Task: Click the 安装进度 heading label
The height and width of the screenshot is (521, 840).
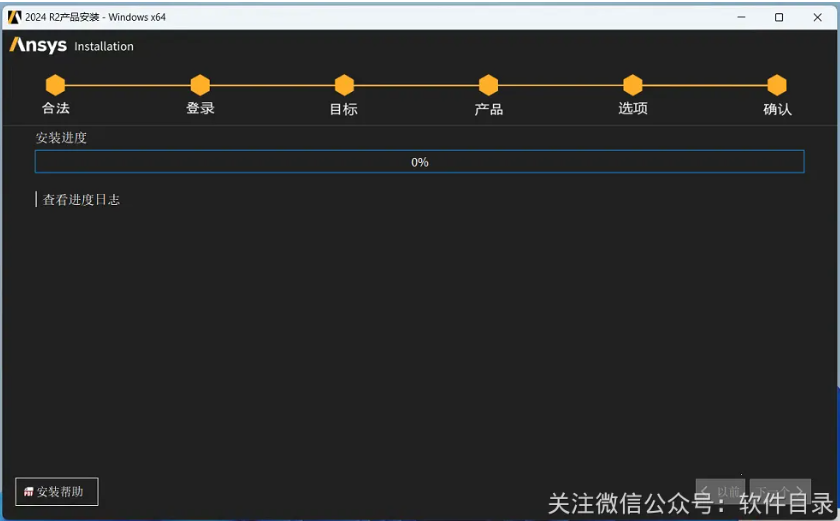Action: pos(61,138)
